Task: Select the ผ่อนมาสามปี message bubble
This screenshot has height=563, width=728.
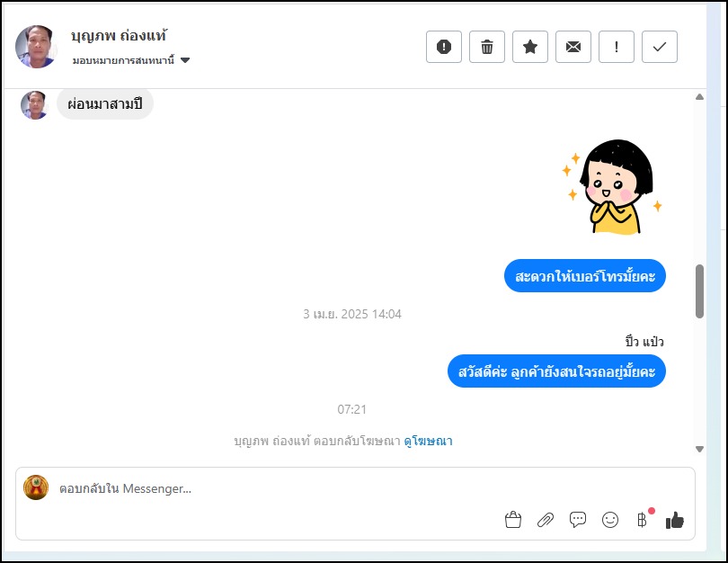Action: pyautogui.click(x=105, y=103)
